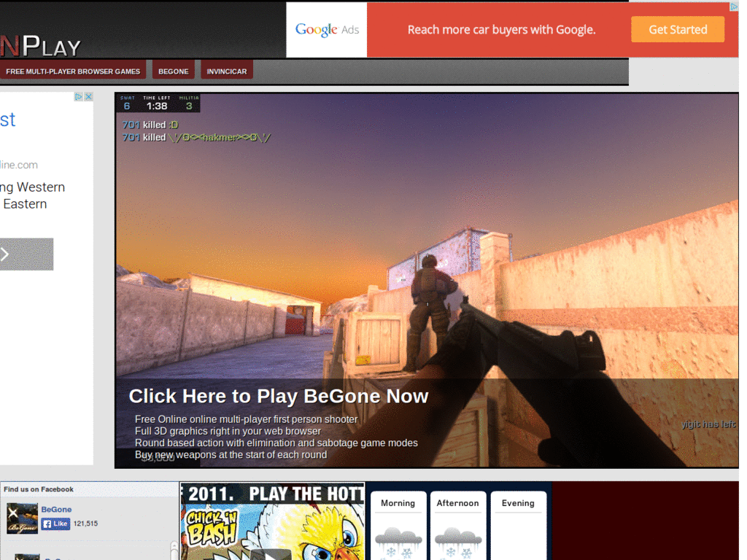The width and height of the screenshot is (747, 560).
Task: Select the Morning weather card
Action: pos(398,526)
